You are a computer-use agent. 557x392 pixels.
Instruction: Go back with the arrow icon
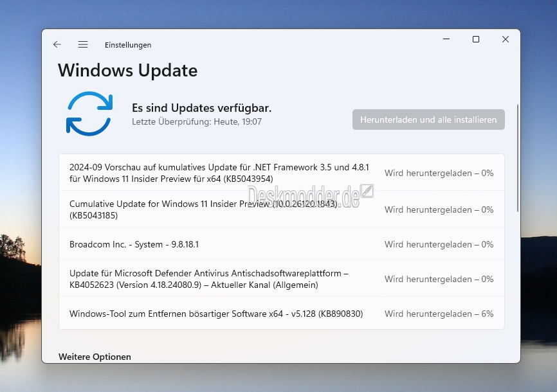57,44
